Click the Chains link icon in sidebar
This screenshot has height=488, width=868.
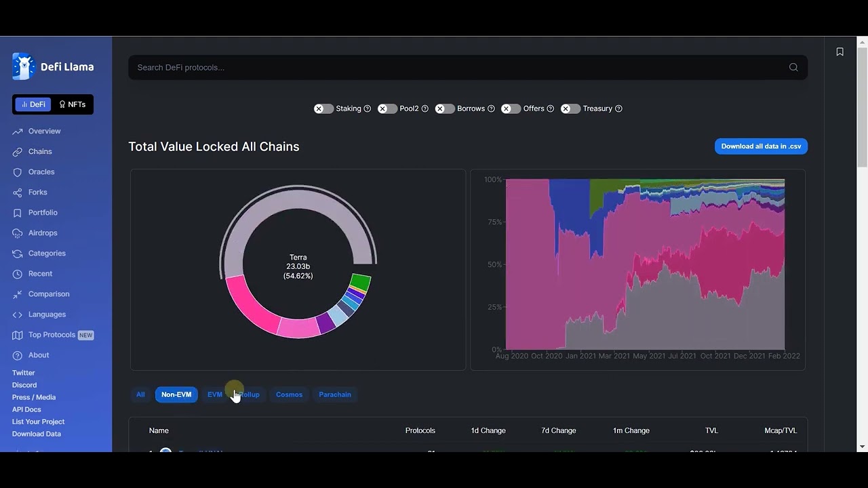click(18, 152)
